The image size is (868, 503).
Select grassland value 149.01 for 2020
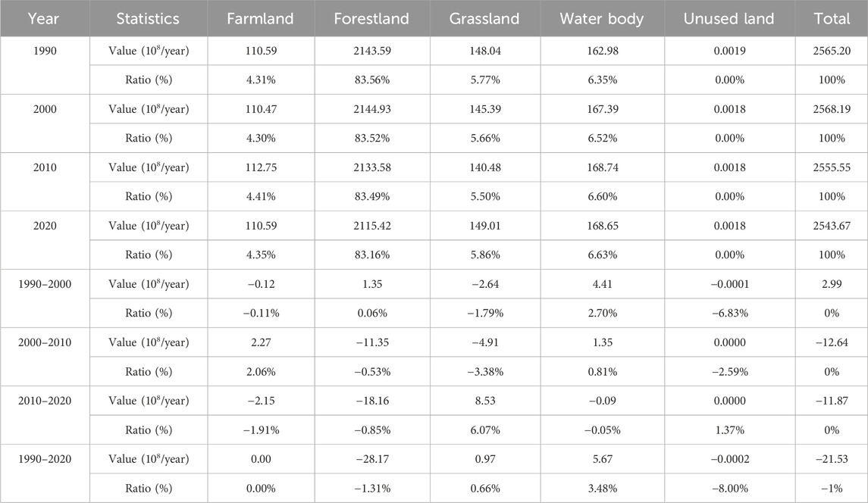485,226
